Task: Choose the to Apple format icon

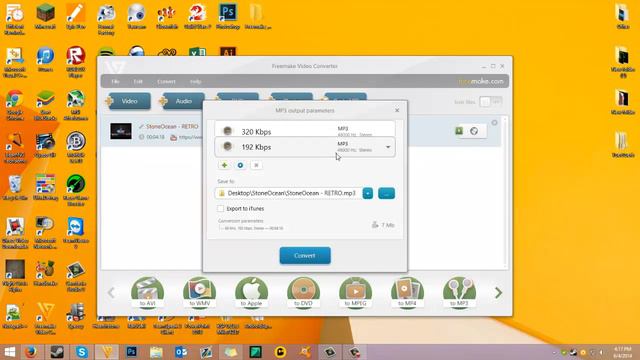Action: [251, 293]
